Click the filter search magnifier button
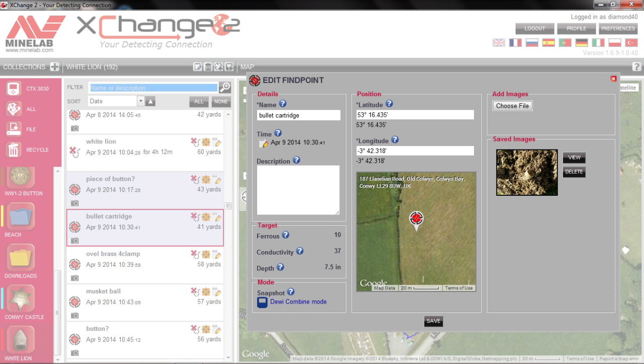 (225, 88)
